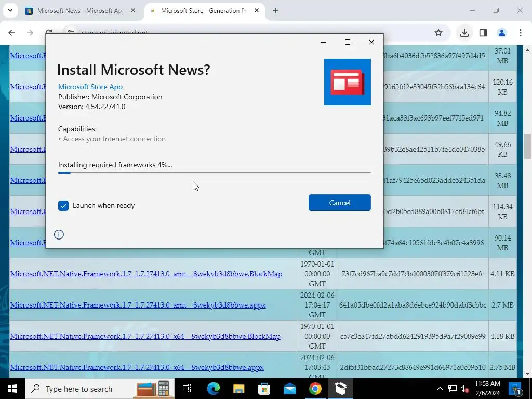The image size is (532, 399).
Task: Cancel the Microsoft News installation
Action: click(x=339, y=203)
